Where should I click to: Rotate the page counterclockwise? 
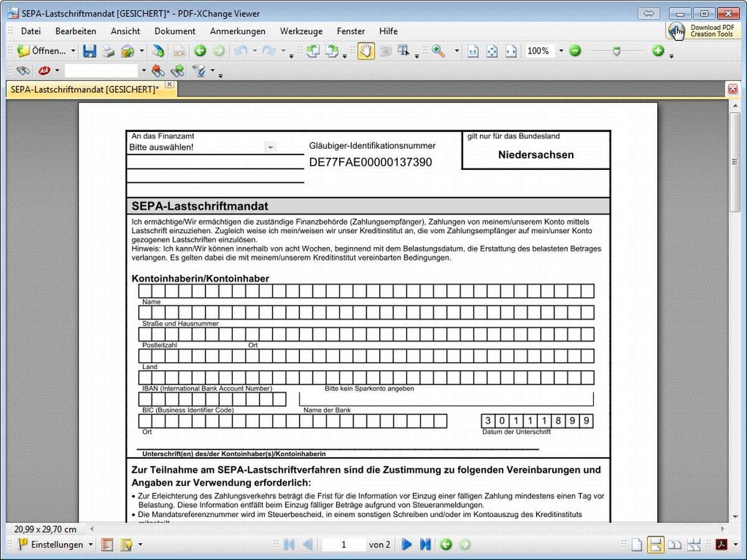click(x=313, y=51)
